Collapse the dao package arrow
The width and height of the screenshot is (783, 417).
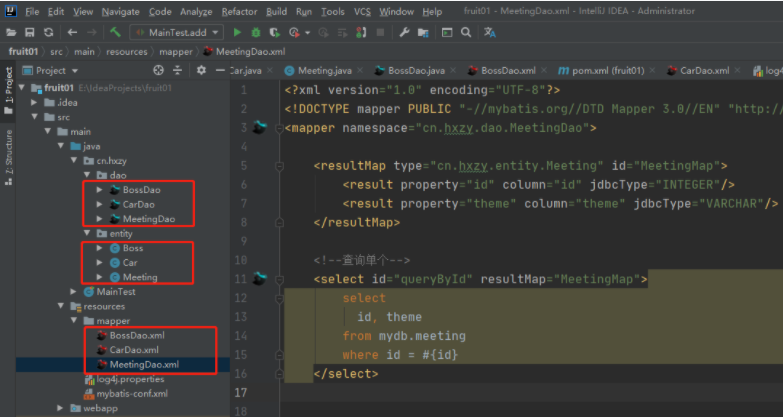coord(87,175)
